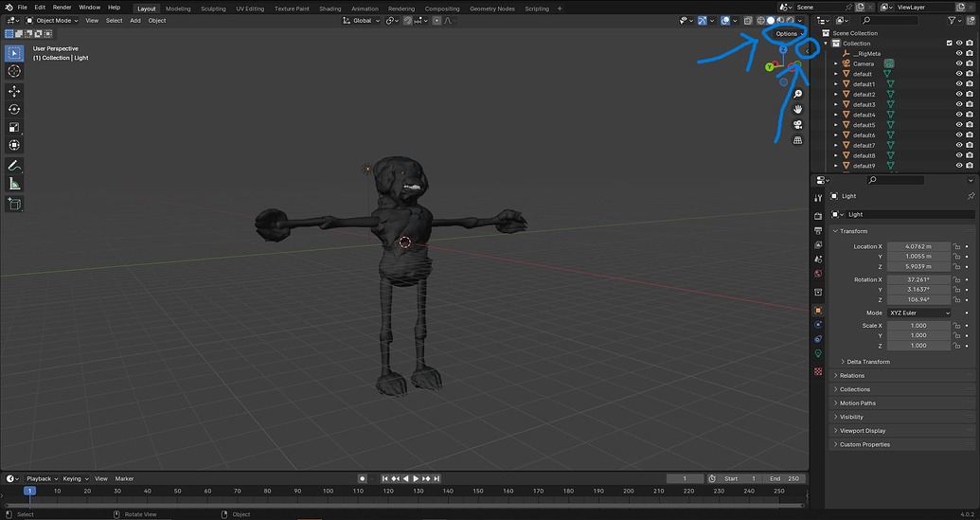Screen dimensions: 980x520
Task: Open the viewport Options dropdown
Action: coord(789,34)
